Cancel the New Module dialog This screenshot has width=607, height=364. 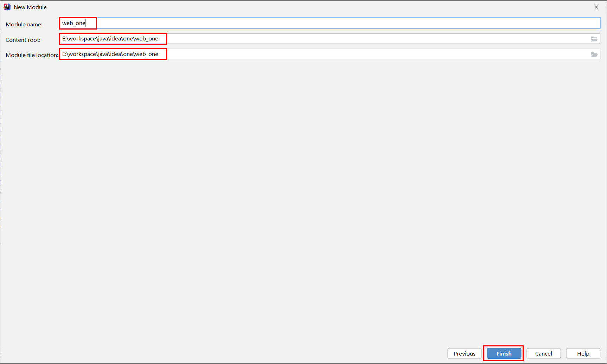(x=543, y=353)
